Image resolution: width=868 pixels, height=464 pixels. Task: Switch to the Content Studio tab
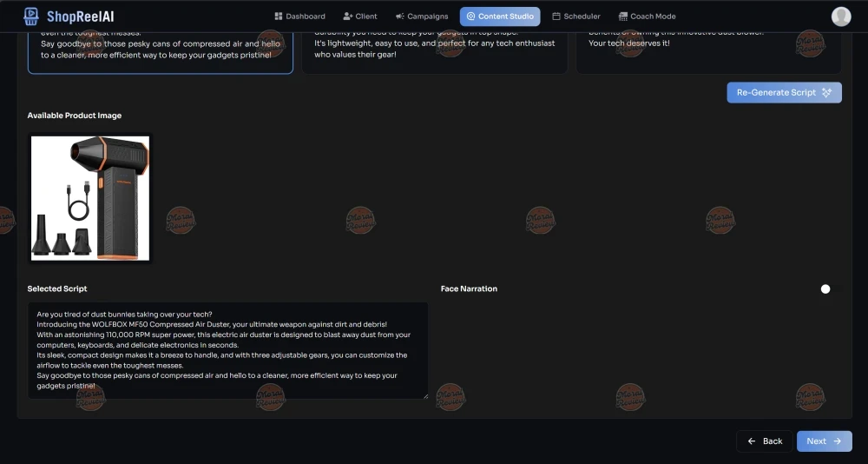[x=500, y=17]
